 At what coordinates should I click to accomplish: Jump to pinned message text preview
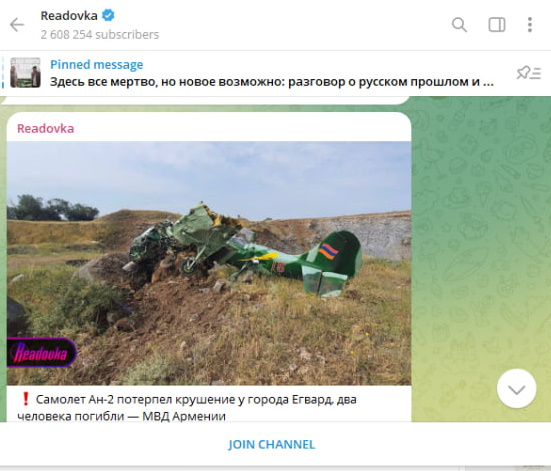pos(272,82)
